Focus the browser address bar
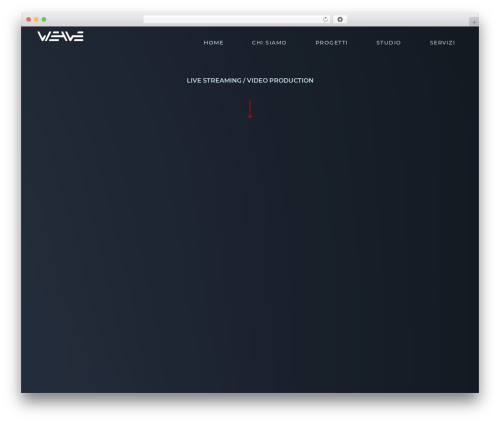The image size is (500, 423). point(237,19)
